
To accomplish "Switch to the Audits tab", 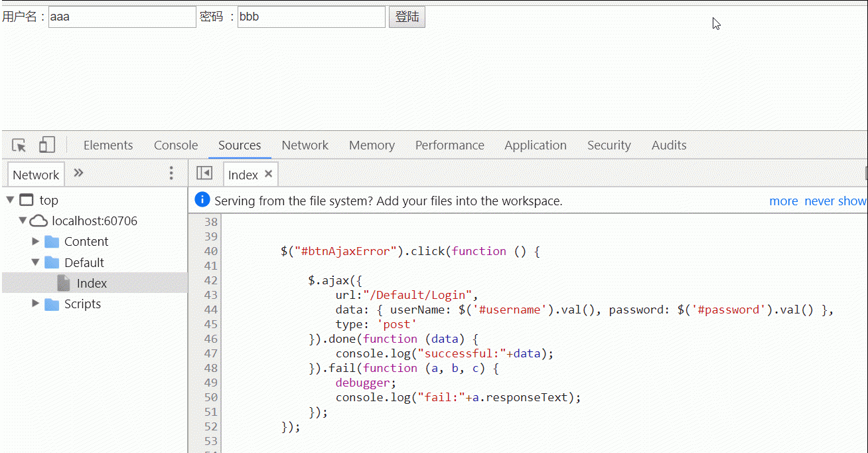I will pos(669,145).
